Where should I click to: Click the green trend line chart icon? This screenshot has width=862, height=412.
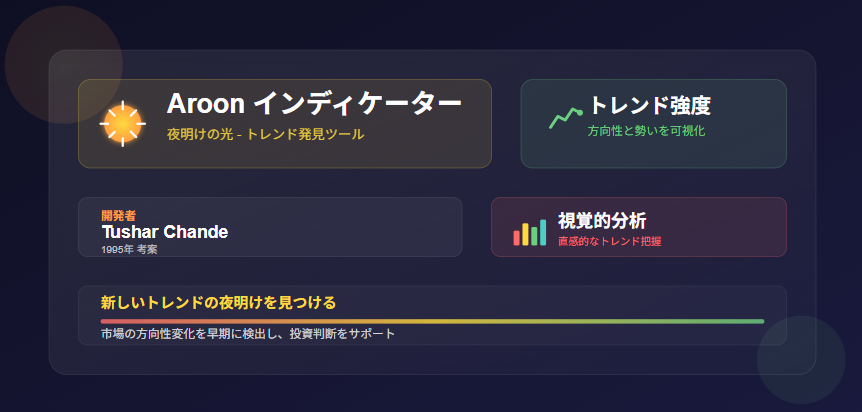click(x=566, y=118)
